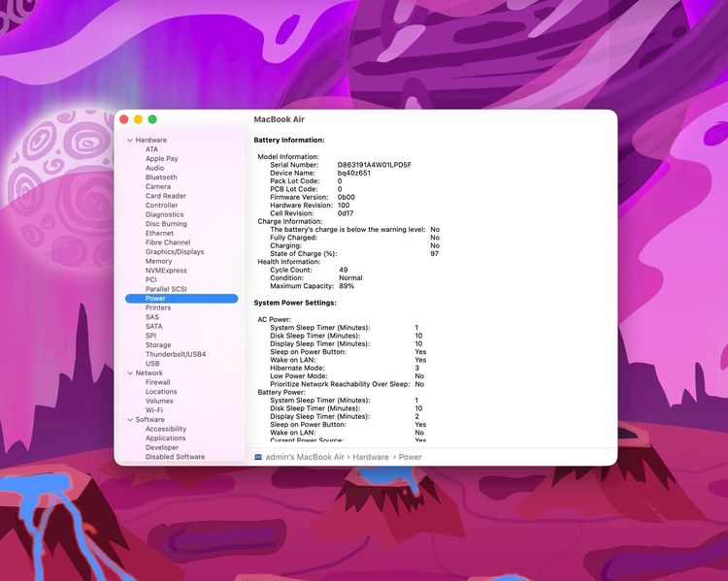The height and width of the screenshot is (581, 728).
Task: Click Power in the path bar
Action: point(410,457)
